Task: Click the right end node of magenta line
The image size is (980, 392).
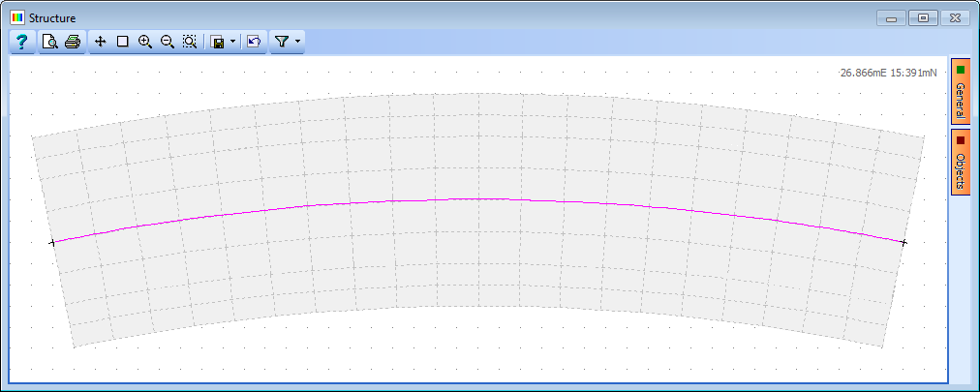Action: [x=903, y=242]
